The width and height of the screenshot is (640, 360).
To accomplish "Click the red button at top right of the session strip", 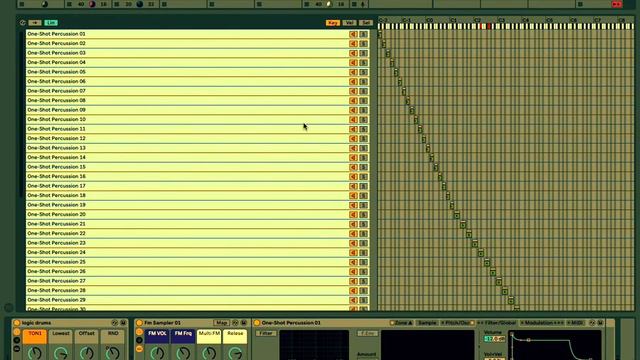I will coord(616,4).
